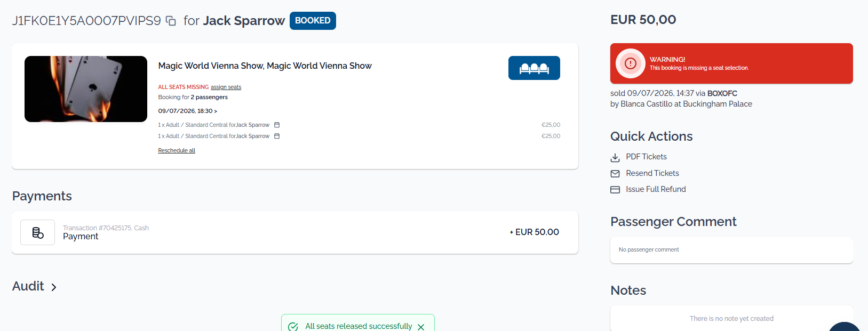Viewport: 868px width, 331px height.
Task: Expand the date 09/07/2026, 18:30 arrow
Action: point(216,111)
